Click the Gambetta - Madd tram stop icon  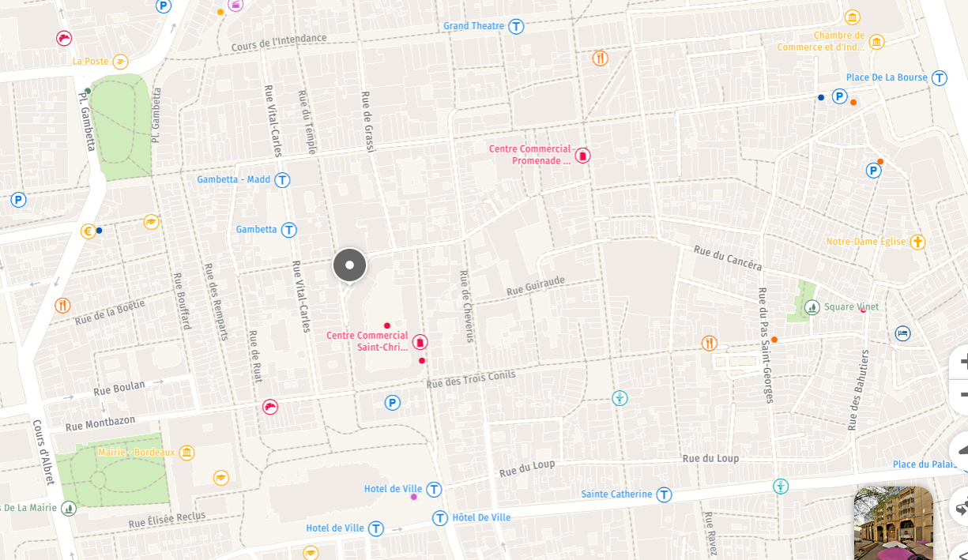(282, 179)
